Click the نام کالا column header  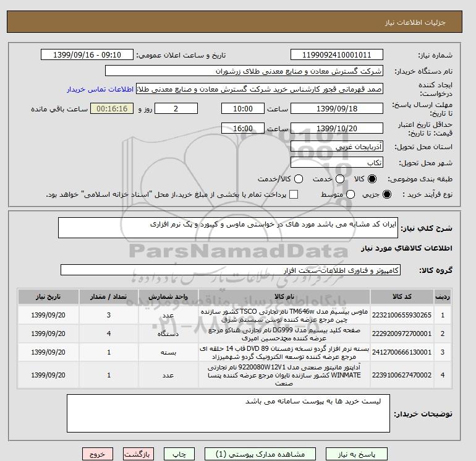click(x=284, y=296)
